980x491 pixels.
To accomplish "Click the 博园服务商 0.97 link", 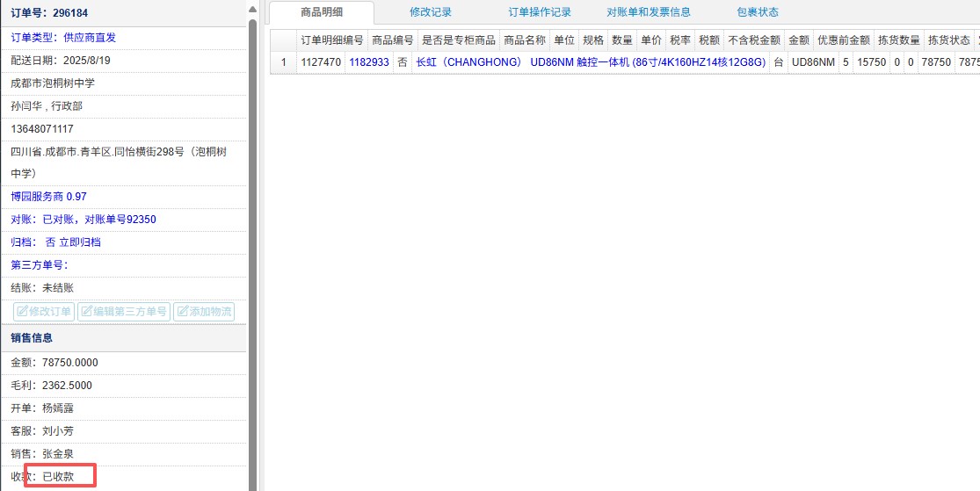I will (48, 197).
